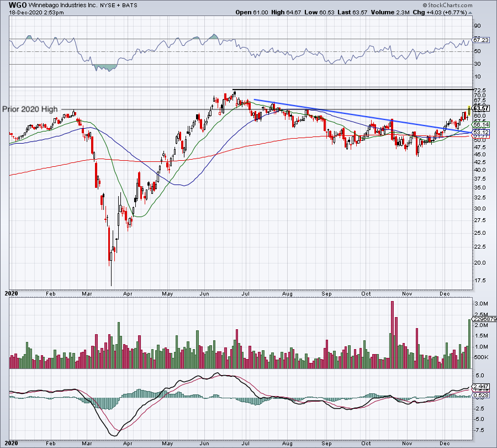Click the Mar label on price chart axis
The height and width of the screenshot is (448, 497).
click(87, 293)
